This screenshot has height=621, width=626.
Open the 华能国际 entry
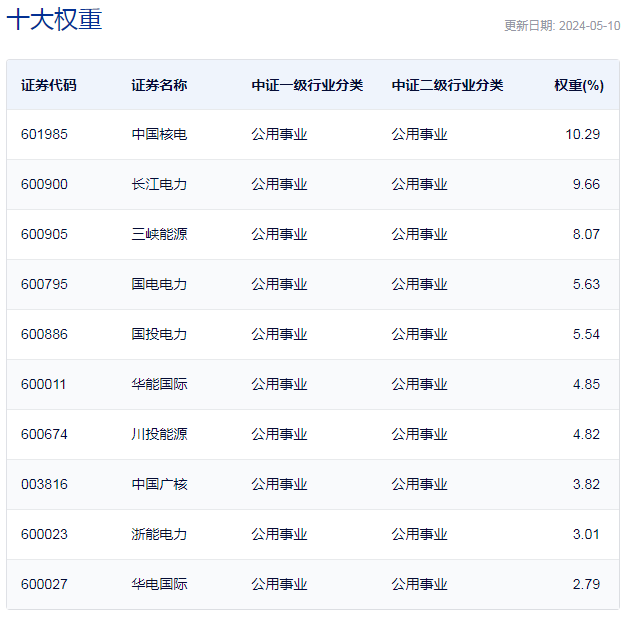point(159,384)
